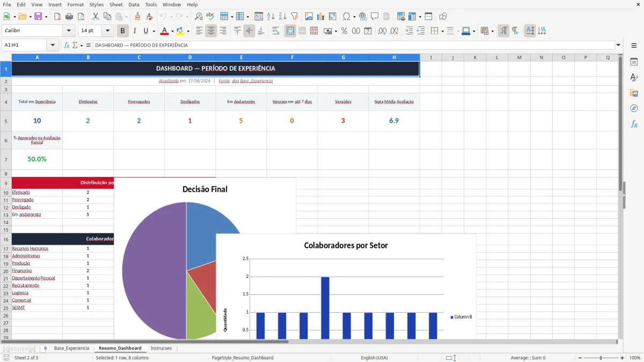Click Insert Special Character omega icon
This screenshot has height=362, width=644.
(x=347, y=17)
